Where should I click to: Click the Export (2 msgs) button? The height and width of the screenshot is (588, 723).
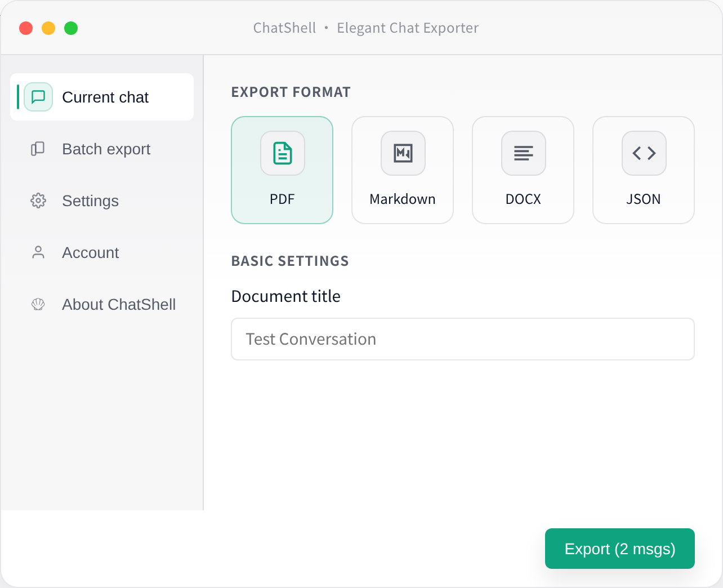(619, 548)
